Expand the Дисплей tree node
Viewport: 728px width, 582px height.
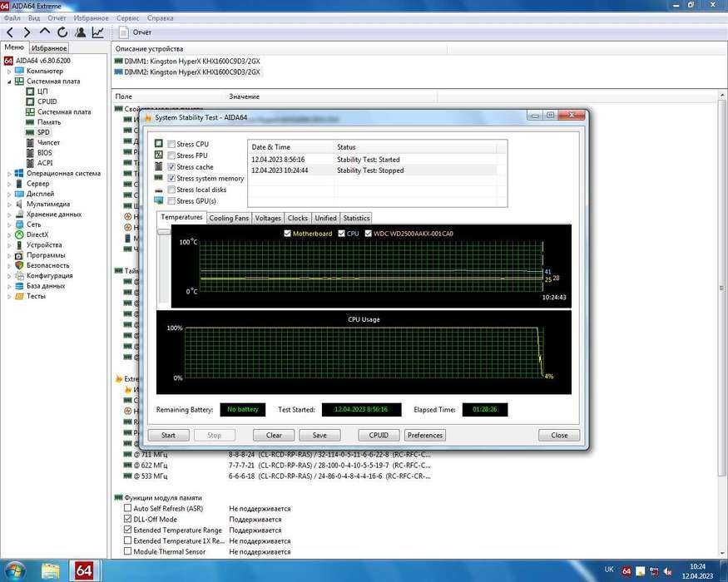click(9, 194)
